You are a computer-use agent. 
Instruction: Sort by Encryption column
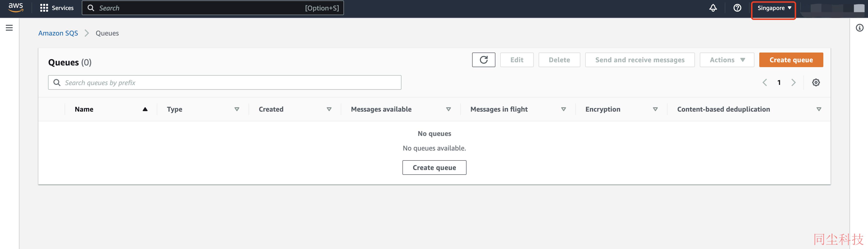click(x=655, y=109)
